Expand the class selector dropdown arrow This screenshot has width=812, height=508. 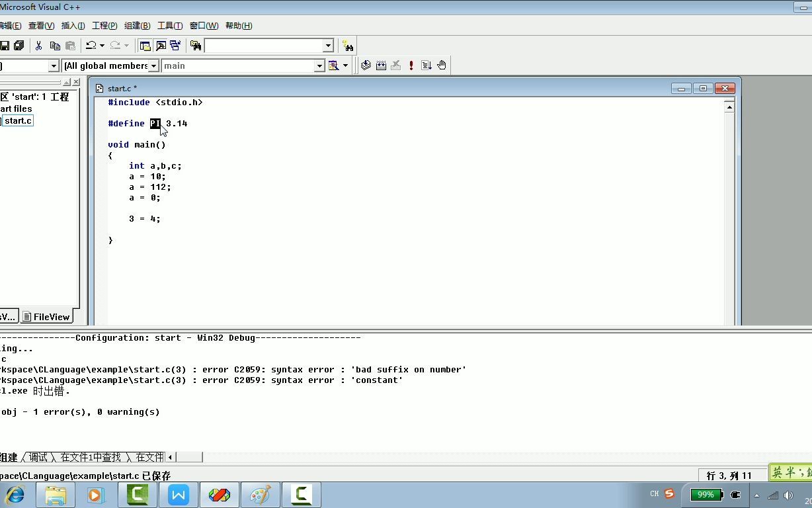click(54, 65)
